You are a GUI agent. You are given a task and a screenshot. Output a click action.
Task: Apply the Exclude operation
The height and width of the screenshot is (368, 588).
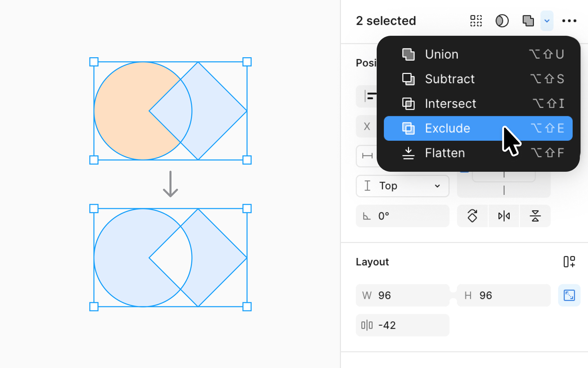[x=447, y=128]
